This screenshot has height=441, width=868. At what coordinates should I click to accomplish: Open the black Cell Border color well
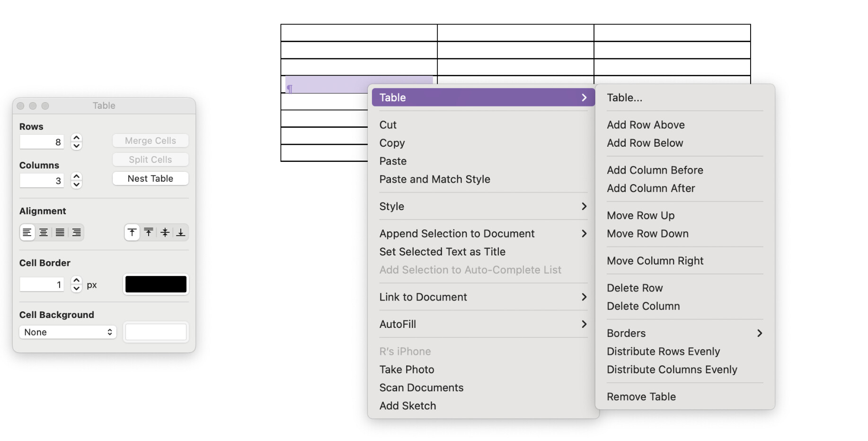pos(156,284)
